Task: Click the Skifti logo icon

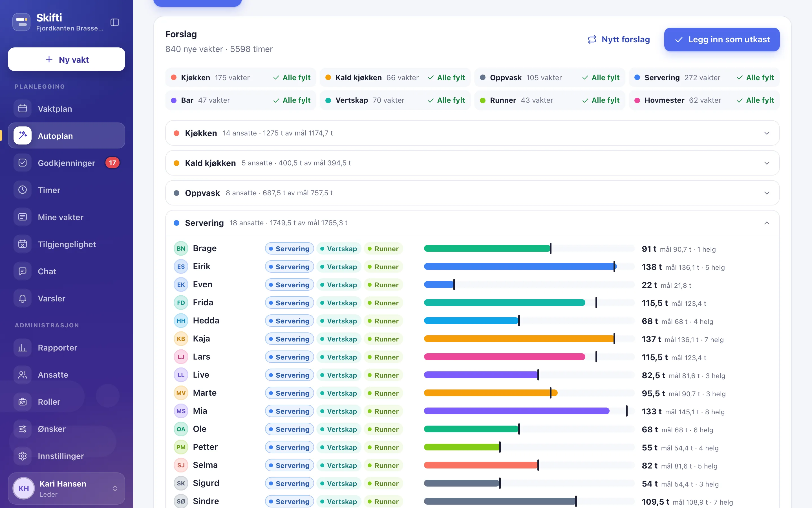Action: [x=21, y=22]
